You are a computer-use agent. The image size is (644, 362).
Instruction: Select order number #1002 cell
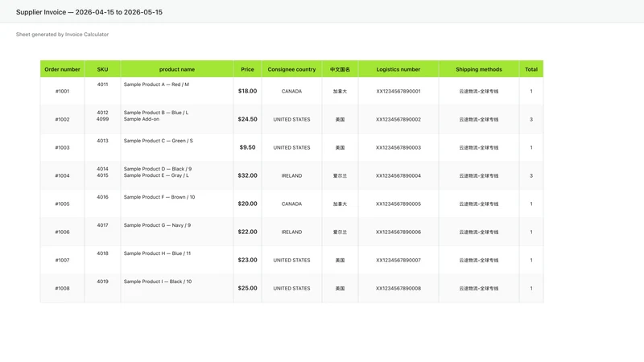63,119
